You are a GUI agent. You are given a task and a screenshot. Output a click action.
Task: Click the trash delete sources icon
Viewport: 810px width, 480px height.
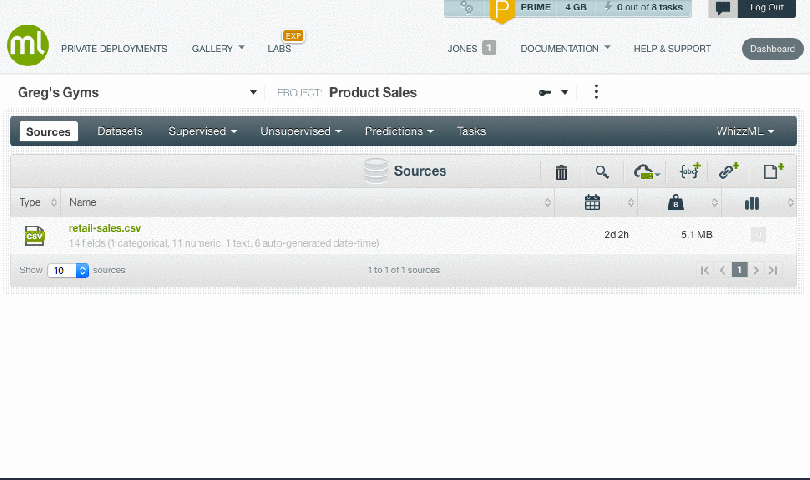(561, 172)
